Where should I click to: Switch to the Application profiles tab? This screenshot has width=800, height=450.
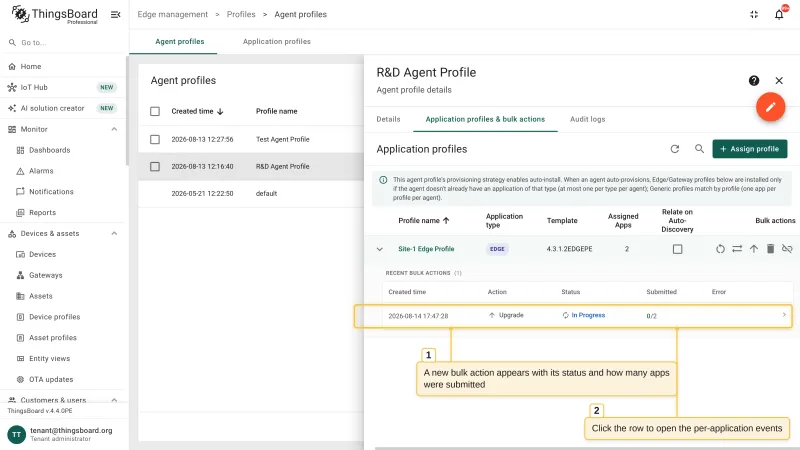point(277,42)
